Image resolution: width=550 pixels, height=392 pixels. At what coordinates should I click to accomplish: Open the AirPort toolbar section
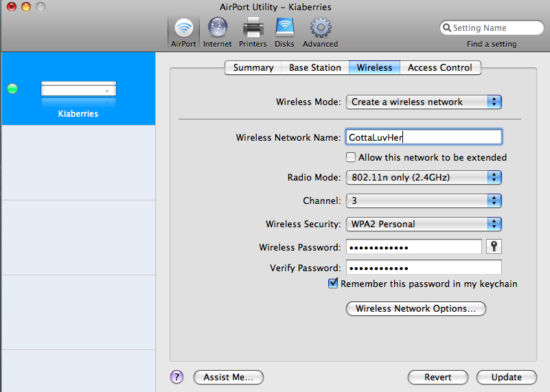tap(183, 32)
